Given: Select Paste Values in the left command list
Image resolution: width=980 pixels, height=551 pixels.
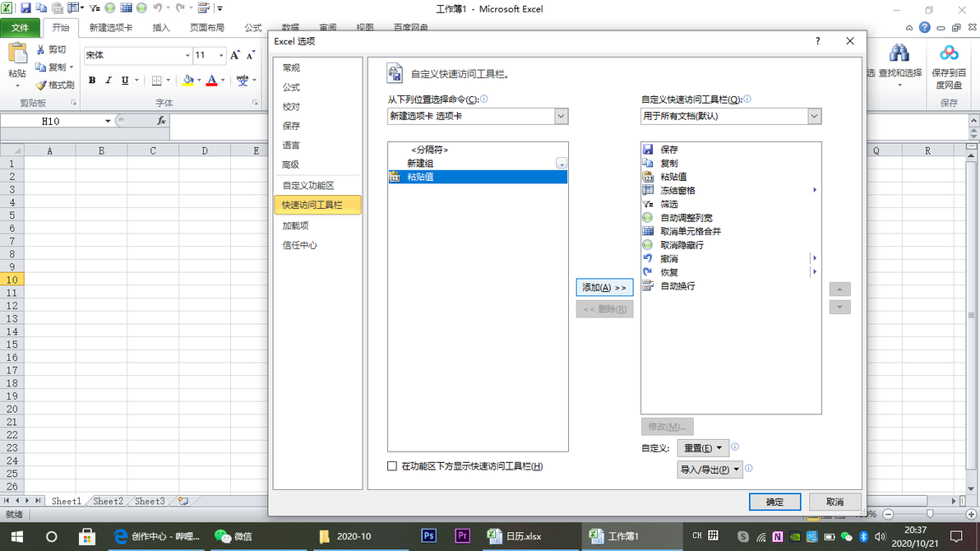Looking at the screenshot, I should [x=478, y=177].
